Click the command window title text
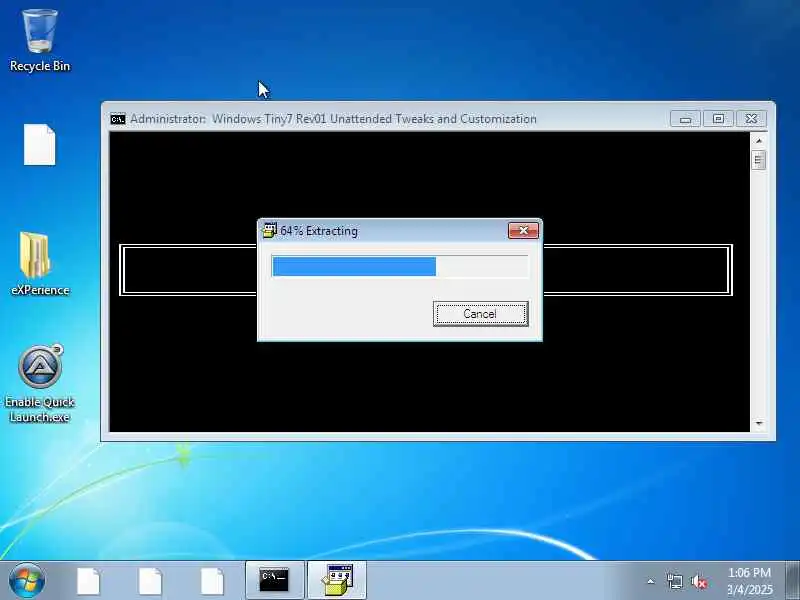Screen dimensions: 800x600 pos(333,119)
